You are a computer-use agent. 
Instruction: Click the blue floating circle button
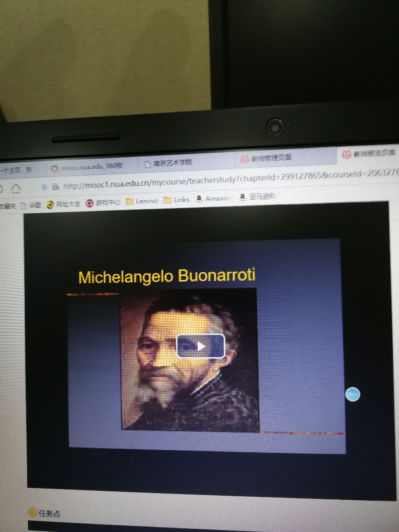352,394
